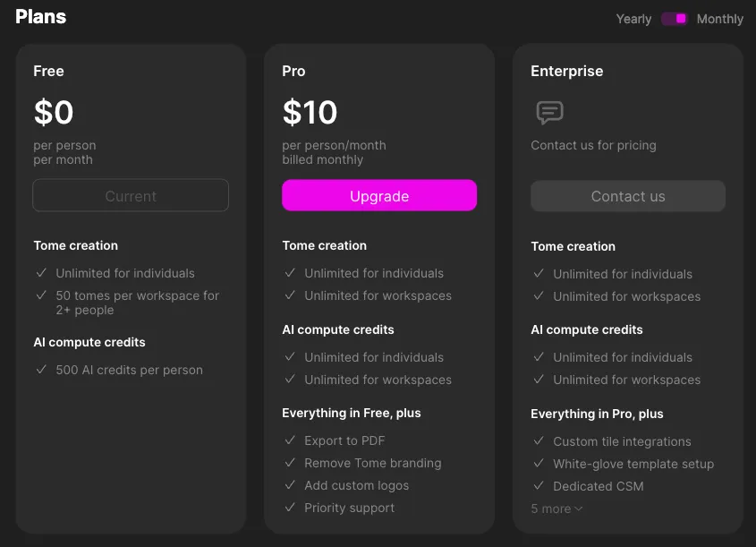Click the Contact us for pricing text

593,145
